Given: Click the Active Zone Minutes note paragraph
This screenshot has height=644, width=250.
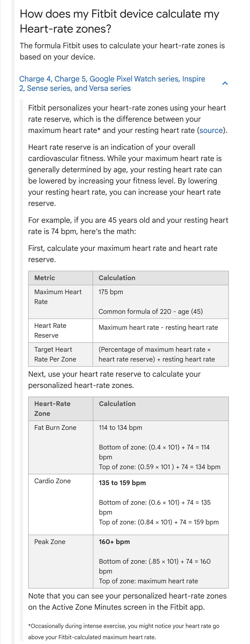Looking at the screenshot, I should [127, 601].
